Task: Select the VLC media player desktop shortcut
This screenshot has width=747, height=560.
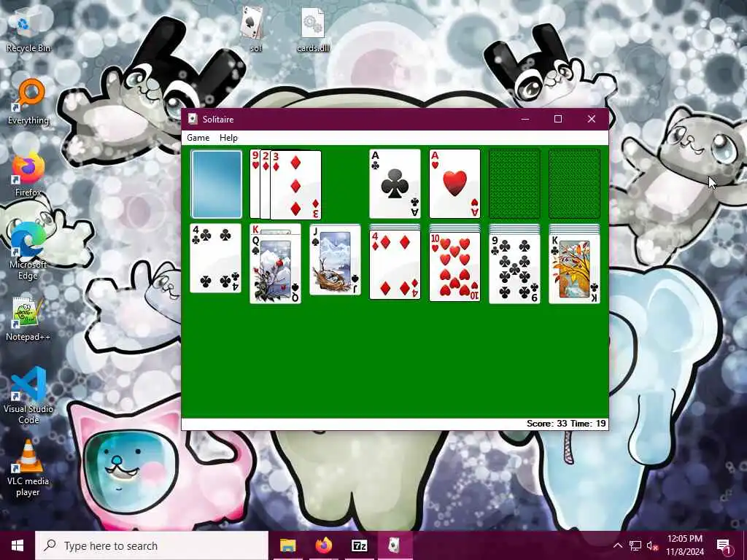Action: coord(28,468)
